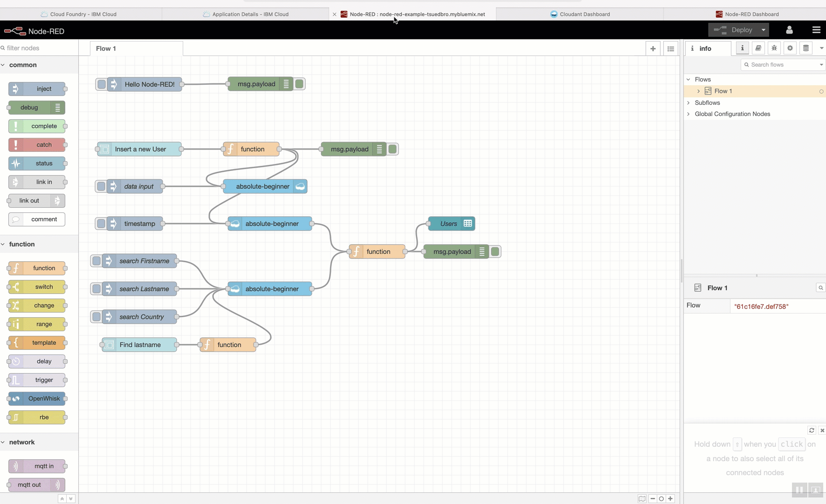Click the filter nodes search field
This screenshot has width=826, height=504.
coord(39,48)
